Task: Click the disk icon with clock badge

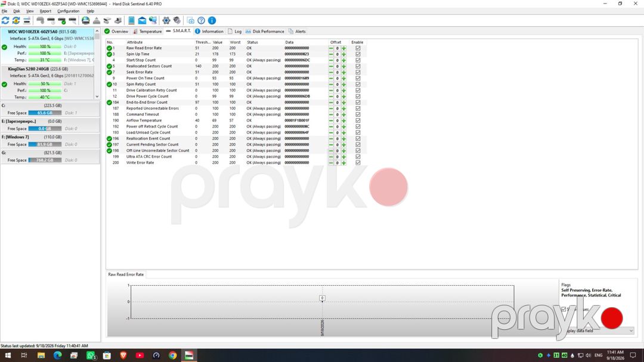Action: point(51,20)
